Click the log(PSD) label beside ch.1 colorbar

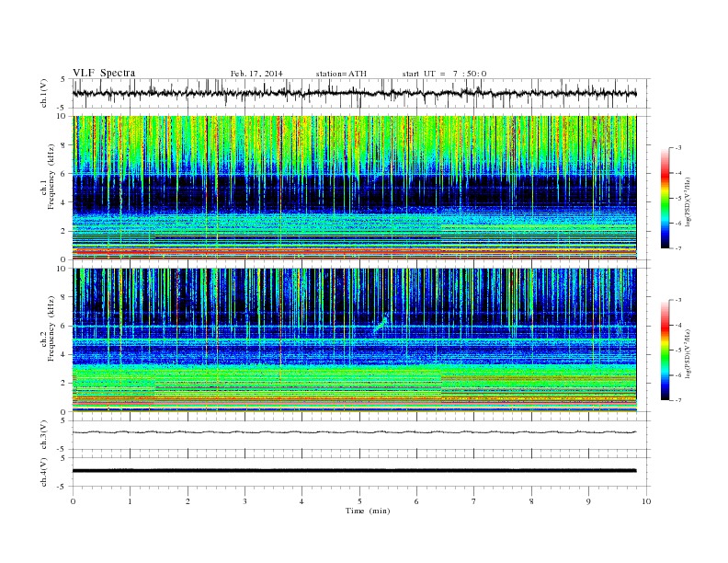tap(688, 201)
